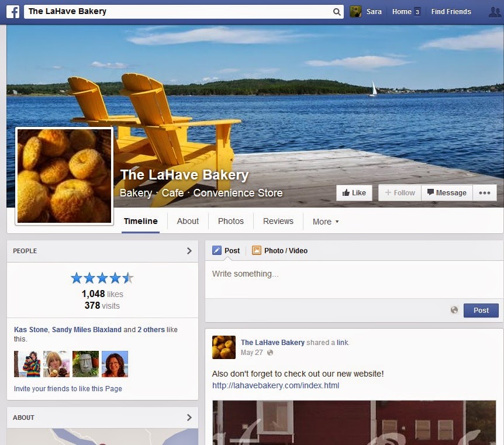Click the blue Post button

tap(481, 311)
